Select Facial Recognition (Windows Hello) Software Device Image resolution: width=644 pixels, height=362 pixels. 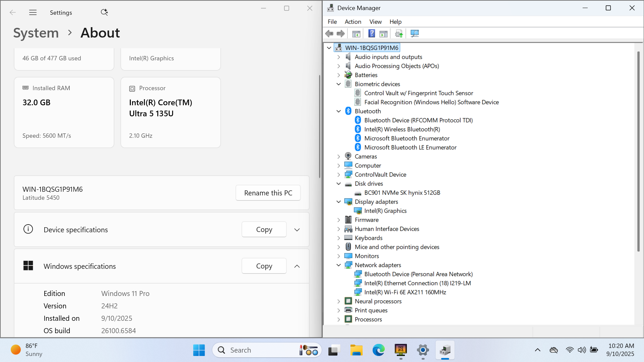pos(431,102)
